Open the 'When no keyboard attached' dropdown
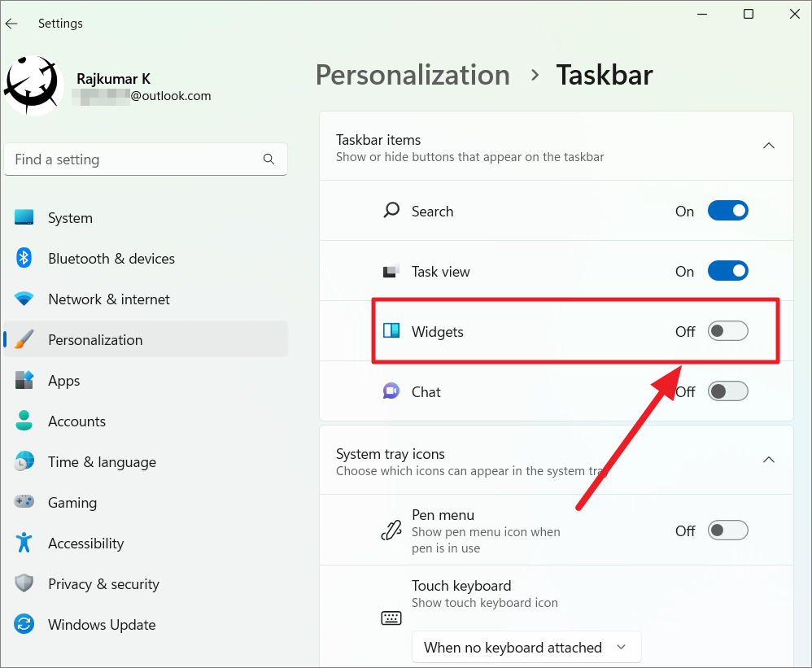The height and width of the screenshot is (668, 812). tap(526, 647)
